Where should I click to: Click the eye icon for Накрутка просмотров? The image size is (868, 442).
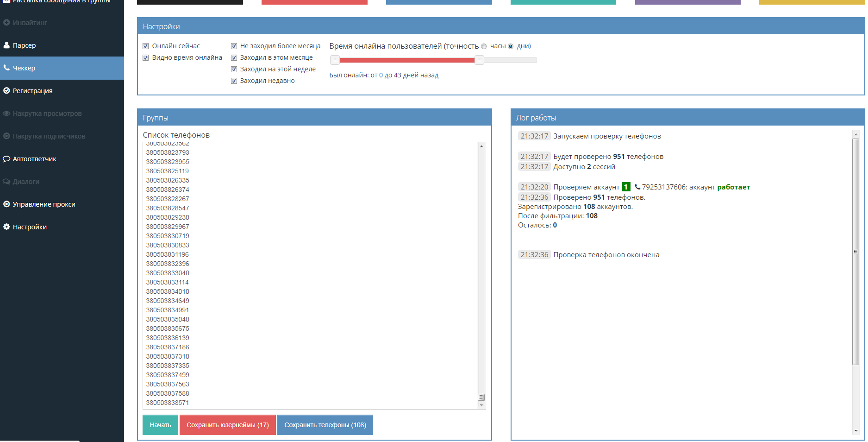point(6,114)
